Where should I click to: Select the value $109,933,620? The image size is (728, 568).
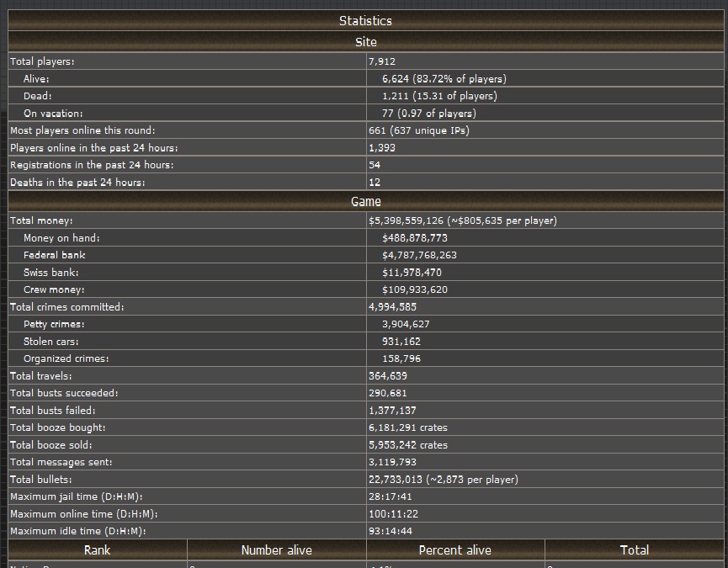(x=415, y=289)
